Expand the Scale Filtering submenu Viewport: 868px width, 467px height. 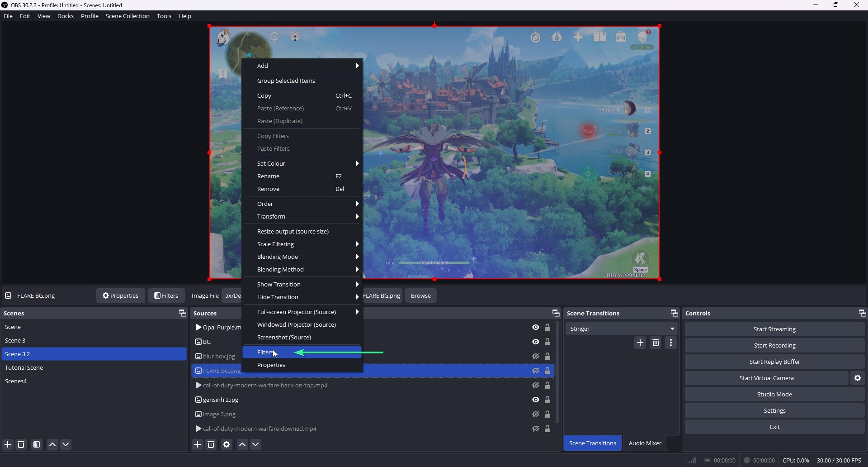[x=302, y=244]
